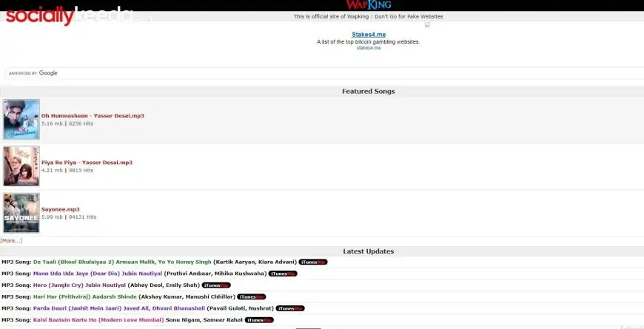Click the Featured Songs section header
The image size is (644, 329).
click(x=369, y=91)
